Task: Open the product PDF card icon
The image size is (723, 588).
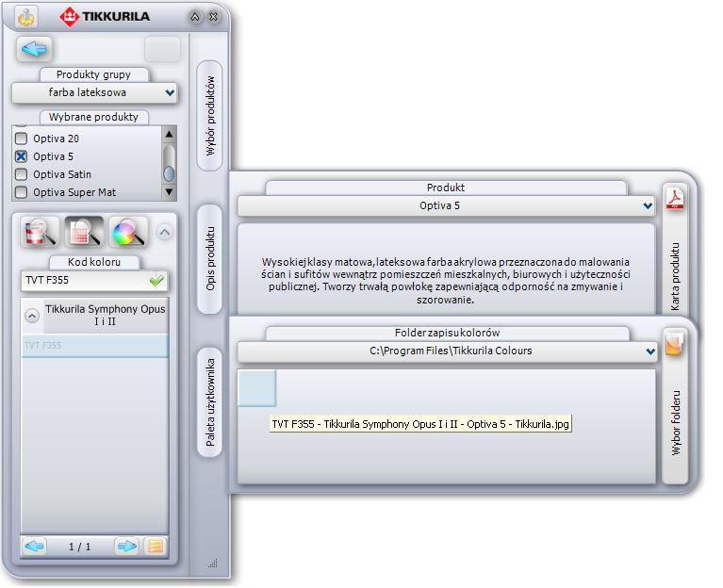Action: pyautogui.click(x=675, y=199)
